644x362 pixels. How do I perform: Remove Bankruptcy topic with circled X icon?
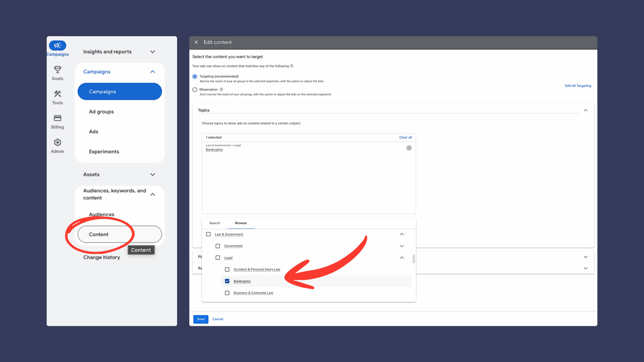coord(409,148)
